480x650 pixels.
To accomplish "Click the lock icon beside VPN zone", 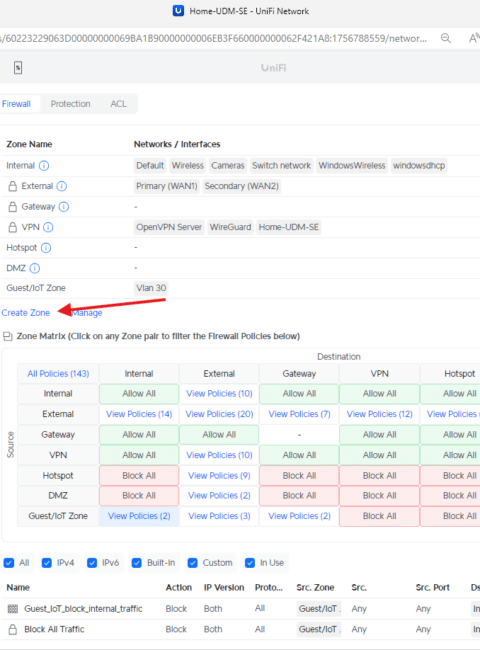I will point(13,227).
